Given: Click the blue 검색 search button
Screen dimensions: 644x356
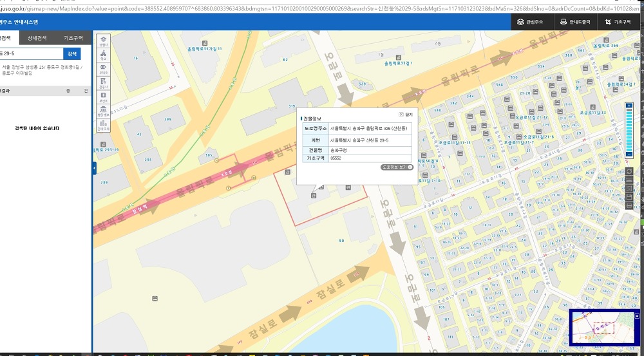Looking at the screenshot, I should pos(72,54).
